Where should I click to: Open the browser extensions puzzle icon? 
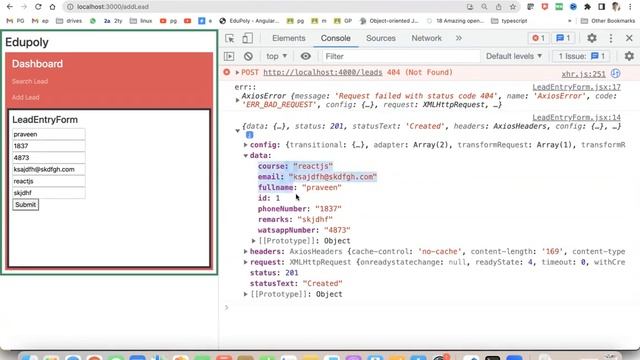click(x=587, y=7)
